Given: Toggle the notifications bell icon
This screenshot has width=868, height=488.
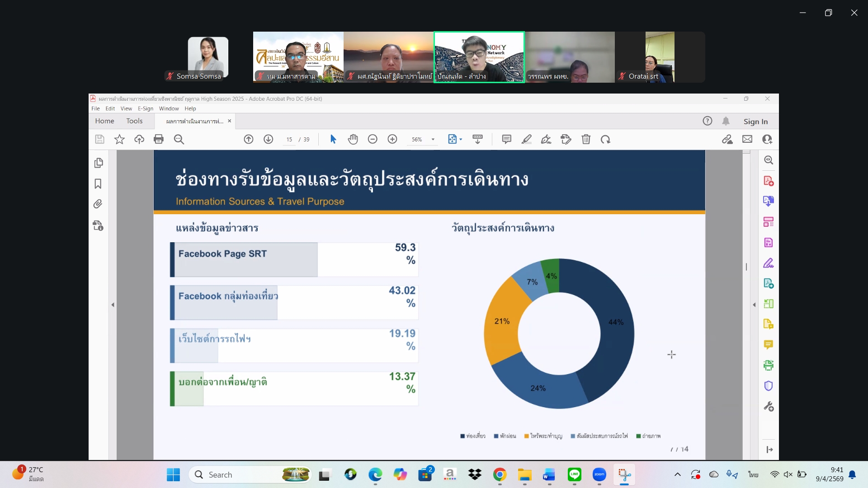Looking at the screenshot, I should coord(726,121).
